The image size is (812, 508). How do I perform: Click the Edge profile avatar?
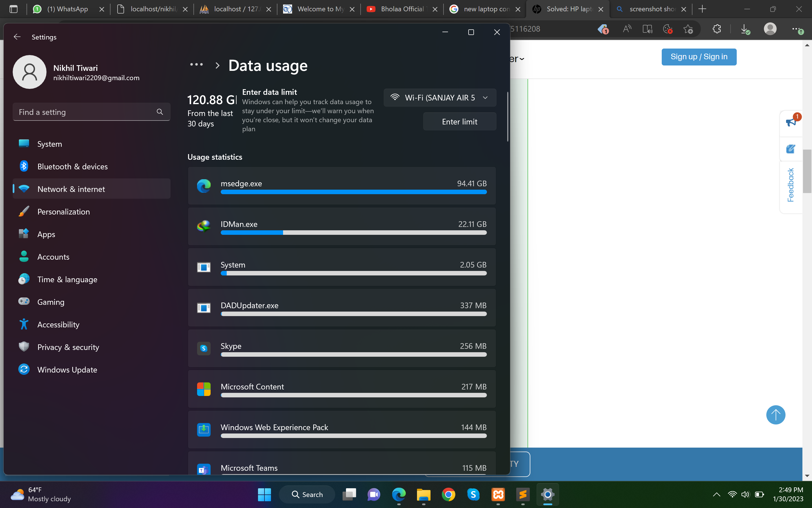point(770,29)
